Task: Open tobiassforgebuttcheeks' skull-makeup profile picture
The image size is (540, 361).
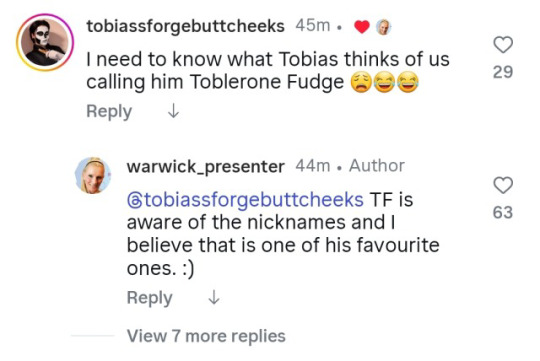Action: point(45,42)
